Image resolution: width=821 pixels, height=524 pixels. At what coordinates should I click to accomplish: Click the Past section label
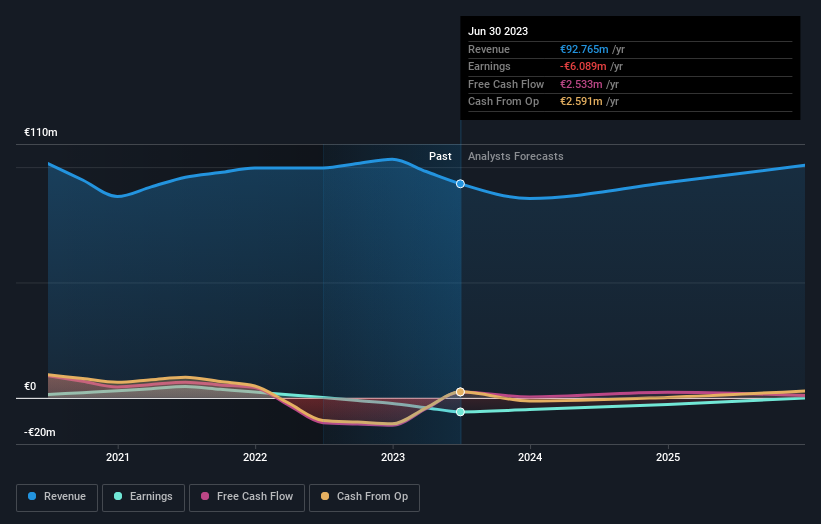[x=440, y=156]
